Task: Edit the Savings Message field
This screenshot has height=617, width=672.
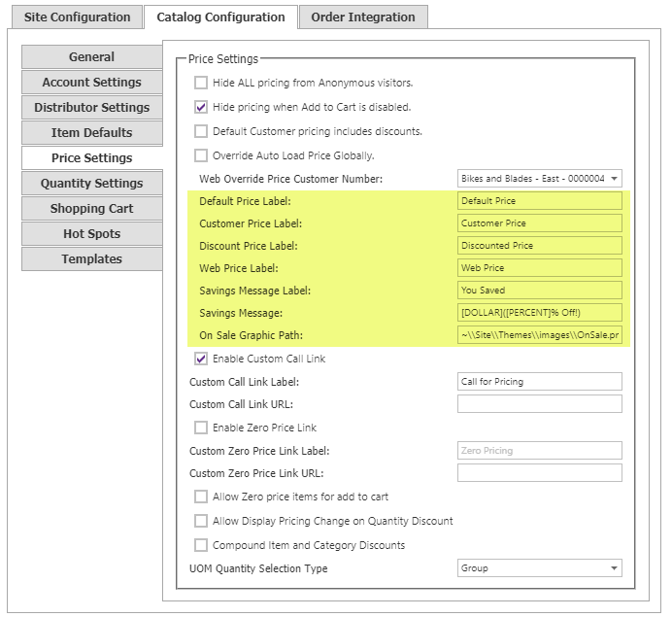Action: pyautogui.click(x=540, y=313)
